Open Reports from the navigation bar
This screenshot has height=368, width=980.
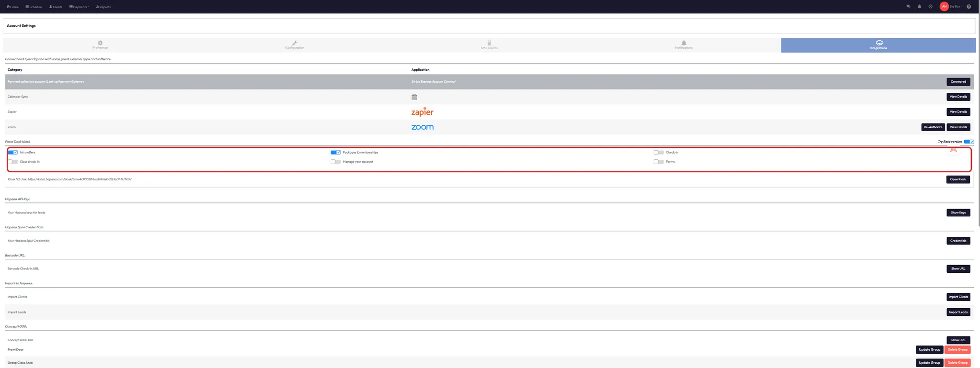point(103,7)
